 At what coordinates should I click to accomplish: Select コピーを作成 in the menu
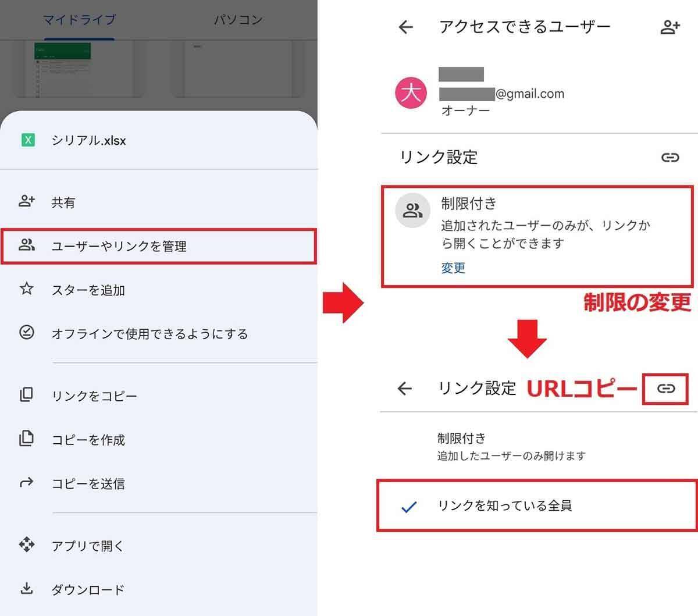(x=88, y=440)
